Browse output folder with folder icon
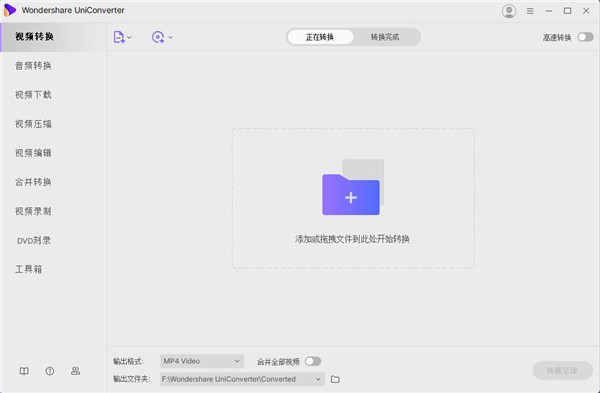 tap(335, 379)
